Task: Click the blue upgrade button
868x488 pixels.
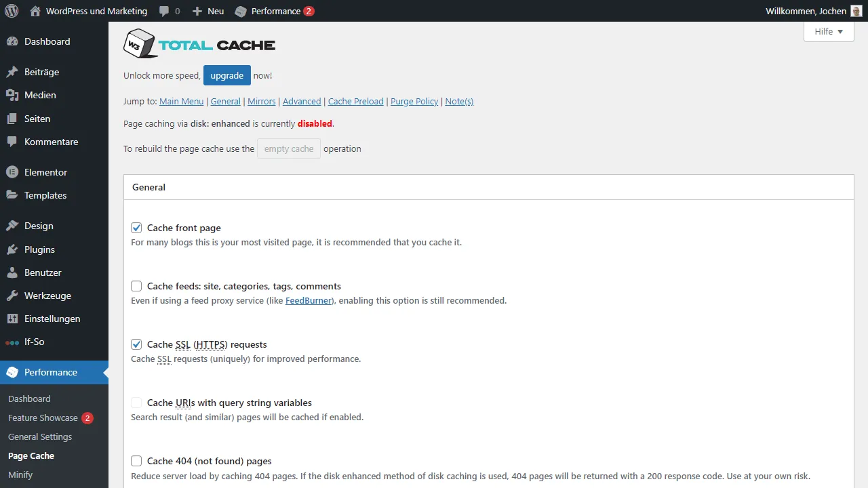Action: (x=227, y=75)
